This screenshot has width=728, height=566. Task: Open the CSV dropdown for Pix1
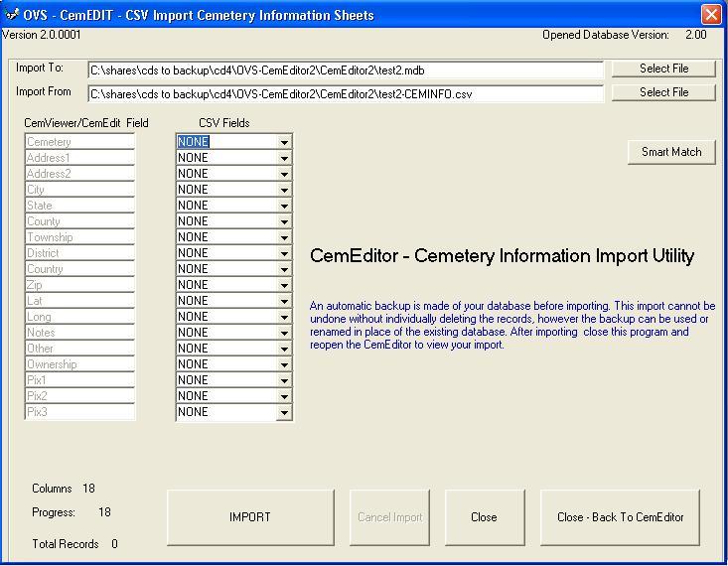(x=284, y=380)
